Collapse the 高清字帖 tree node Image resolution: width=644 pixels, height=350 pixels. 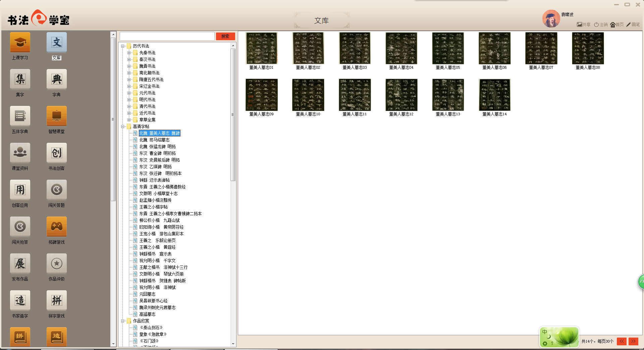[x=123, y=127]
